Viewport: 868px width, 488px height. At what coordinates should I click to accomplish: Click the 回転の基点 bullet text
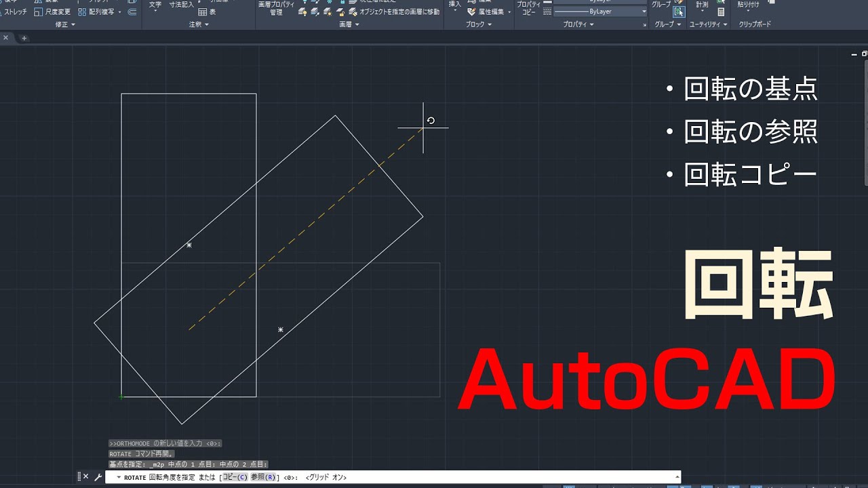click(751, 89)
